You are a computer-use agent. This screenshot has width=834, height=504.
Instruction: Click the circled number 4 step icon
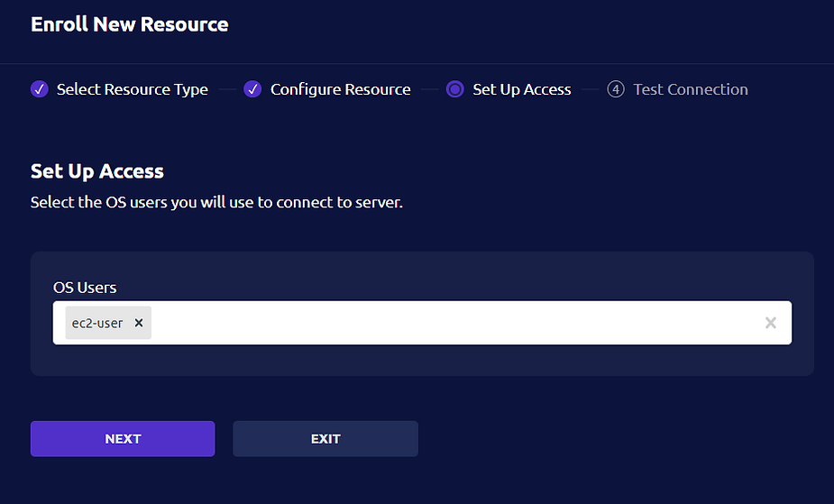(x=616, y=89)
